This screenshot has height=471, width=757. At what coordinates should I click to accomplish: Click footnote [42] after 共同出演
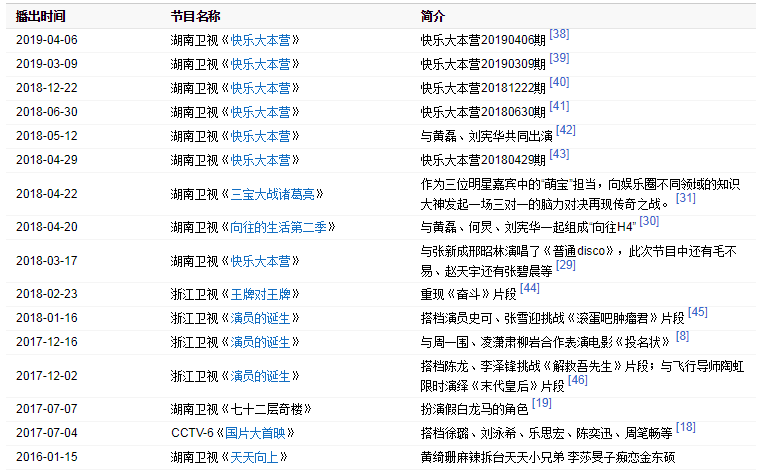point(566,130)
